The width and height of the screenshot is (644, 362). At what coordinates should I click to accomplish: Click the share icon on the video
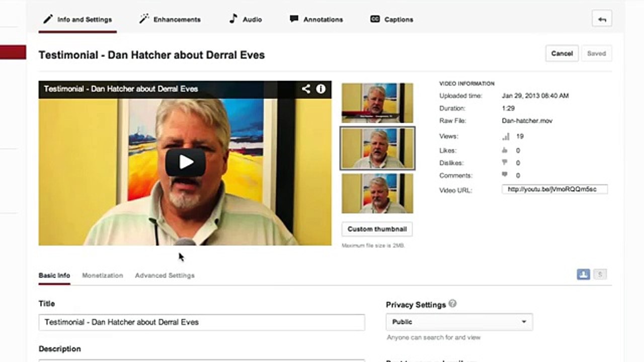click(306, 89)
